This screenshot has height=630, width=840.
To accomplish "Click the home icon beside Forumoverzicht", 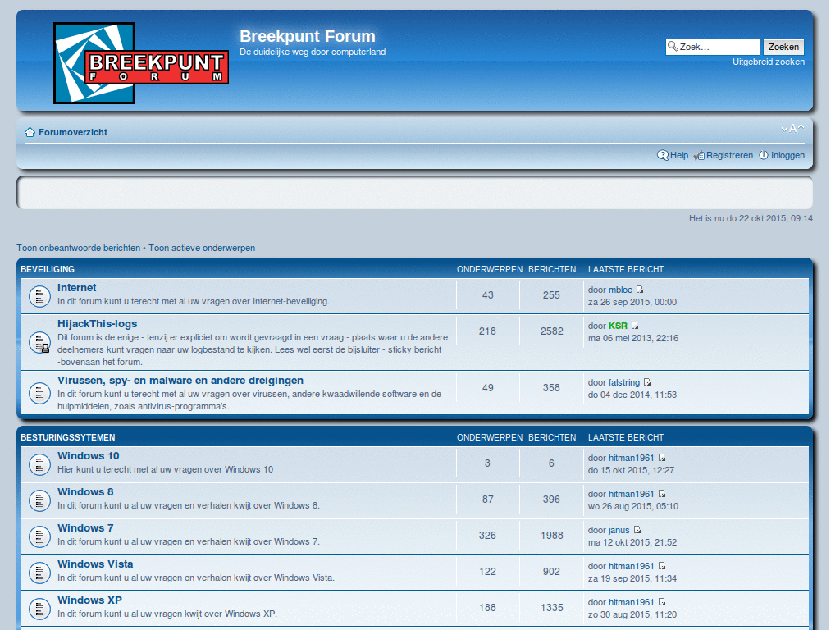I will tap(30, 132).
